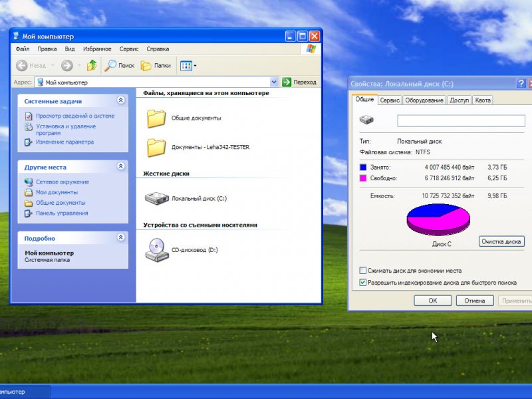The width and height of the screenshot is (532, 399).
Task: Click add/remove programs icon in sidebar
Action: coord(29,127)
